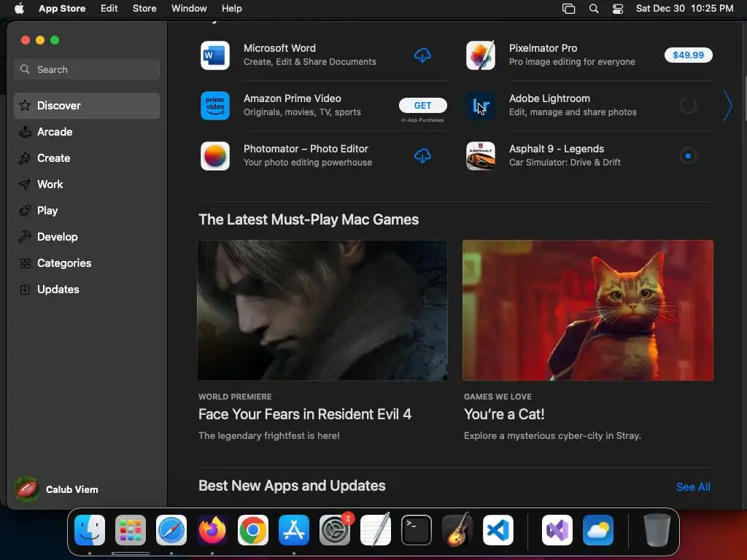Viewport: 747px width, 560px height.
Task: Open the Store menu
Action: coord(144,9)
